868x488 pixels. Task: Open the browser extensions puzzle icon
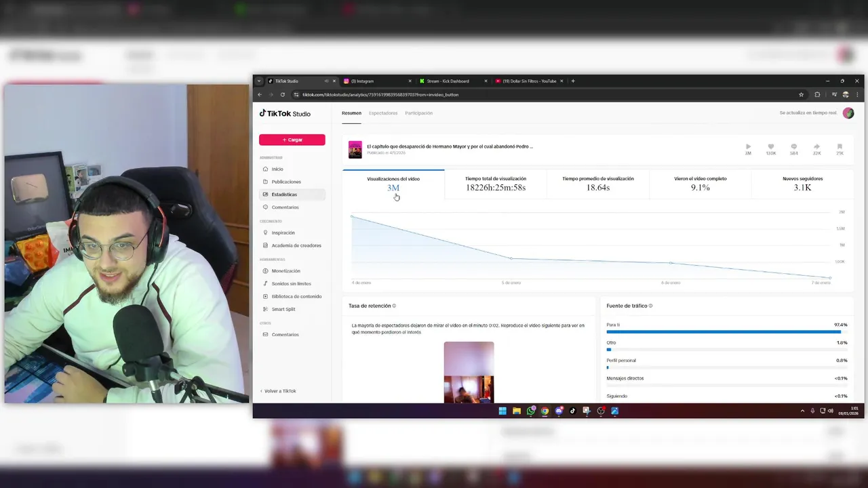[x=817, y=95]
